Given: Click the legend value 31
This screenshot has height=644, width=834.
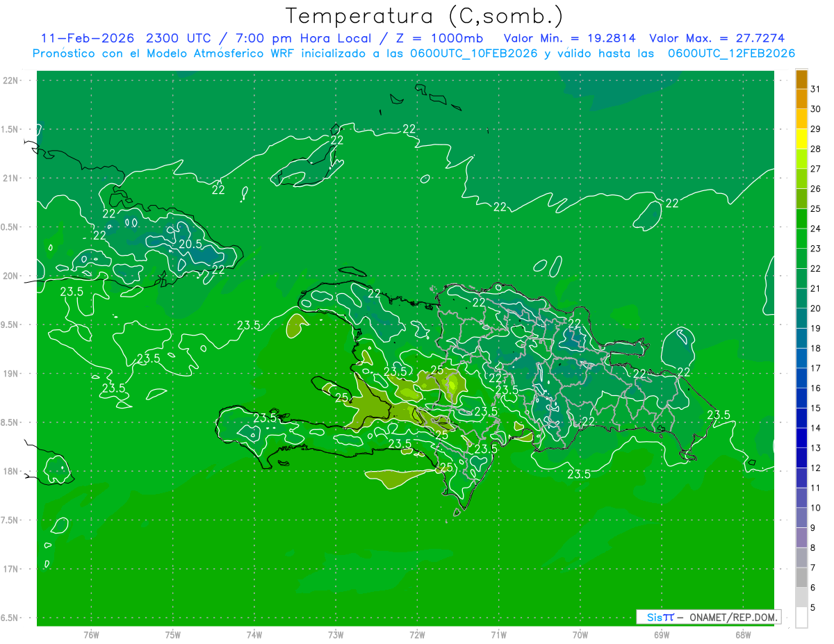Looking at the screenshot, I should coord(816,89).
